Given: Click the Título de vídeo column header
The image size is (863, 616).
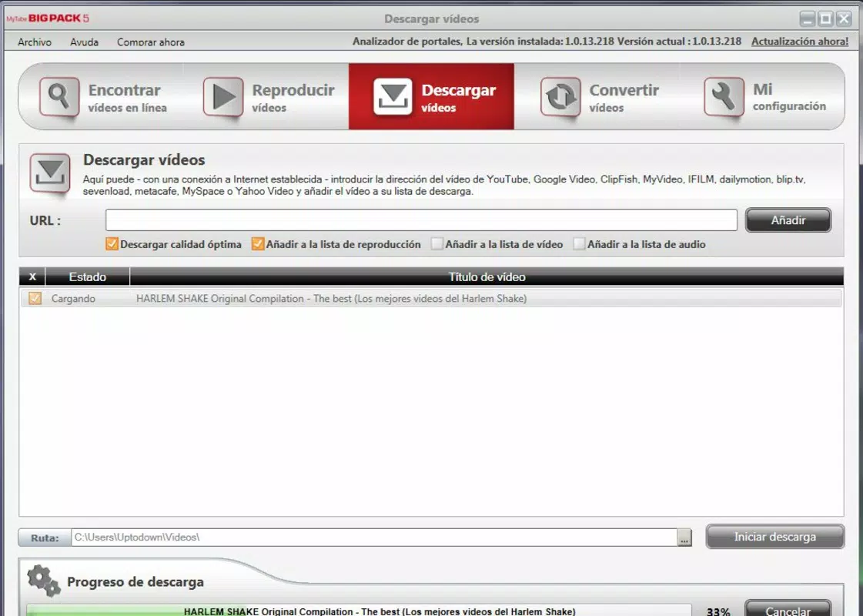Looking at the screenshot, I should (487, 277).
